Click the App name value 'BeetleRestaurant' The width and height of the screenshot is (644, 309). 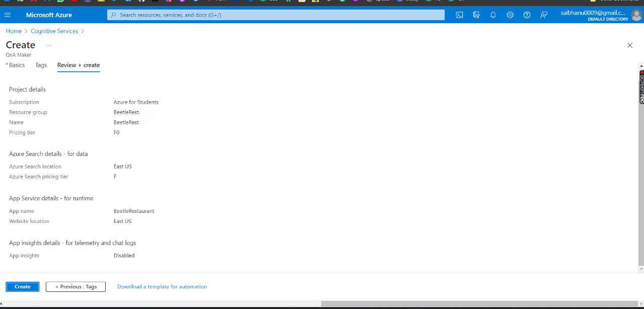134,211
